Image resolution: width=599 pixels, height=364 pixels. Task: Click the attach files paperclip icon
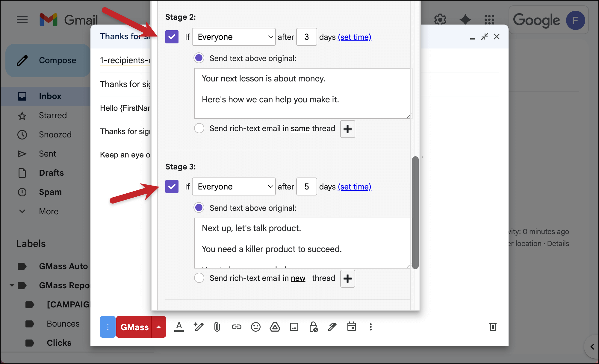(217, 327)
